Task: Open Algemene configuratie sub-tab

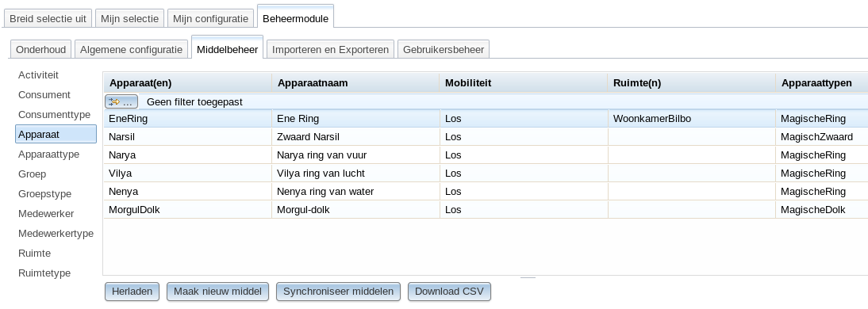Action: click(x=131, y=49)
